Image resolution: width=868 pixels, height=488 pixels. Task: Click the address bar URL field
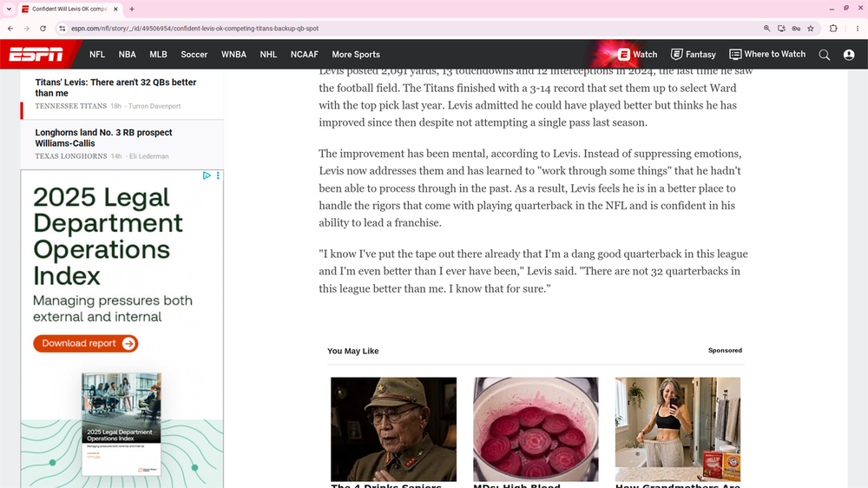pos(410,29)
